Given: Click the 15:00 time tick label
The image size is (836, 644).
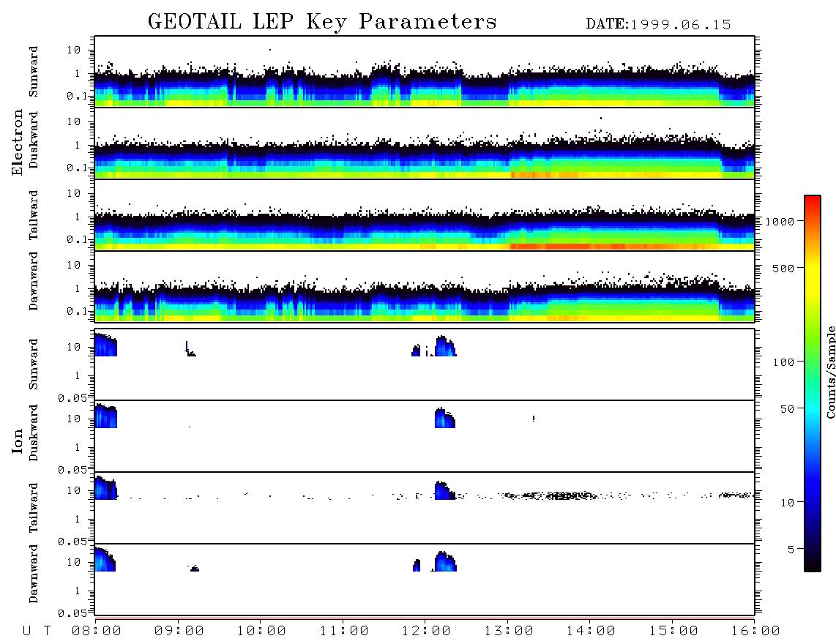Looking at the screenshot, I should 673,631.
